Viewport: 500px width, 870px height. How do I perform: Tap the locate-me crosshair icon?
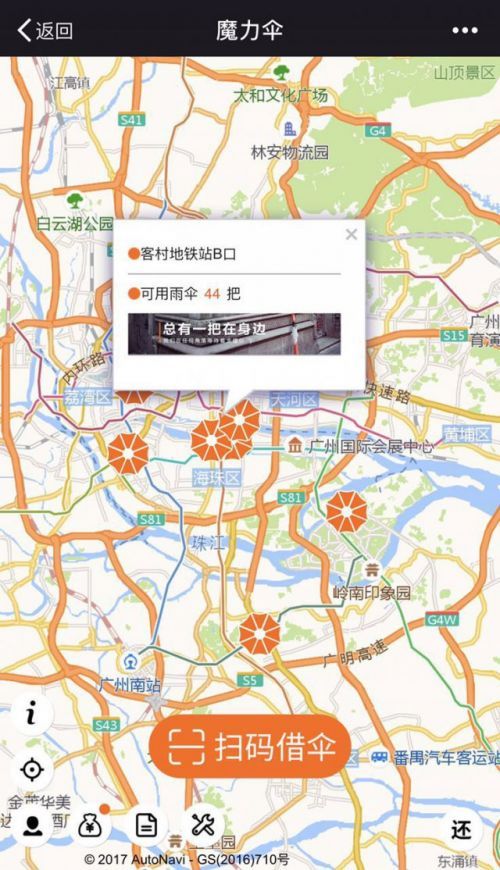coord(32,770)
